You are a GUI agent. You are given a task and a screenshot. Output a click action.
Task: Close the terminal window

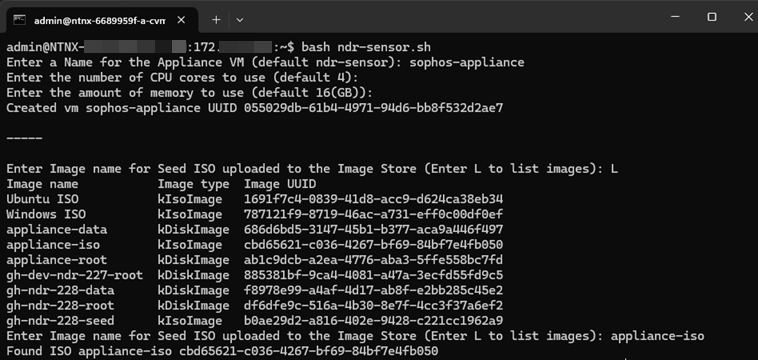747,17
